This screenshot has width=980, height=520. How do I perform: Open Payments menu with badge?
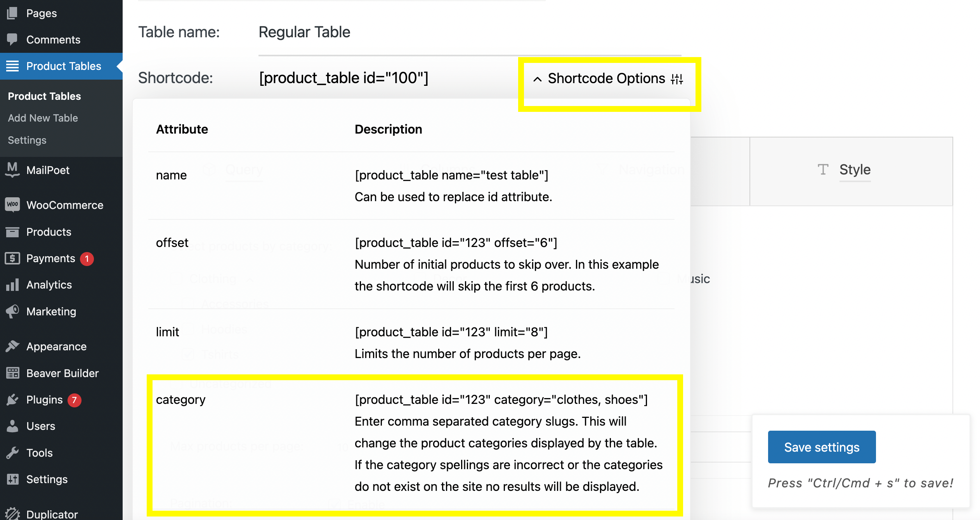50,258
